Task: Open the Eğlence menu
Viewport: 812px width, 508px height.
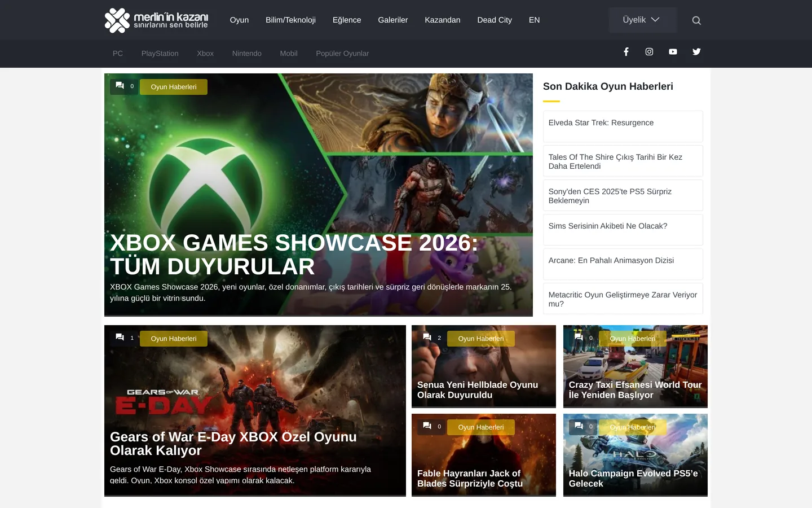Action: 347,20
